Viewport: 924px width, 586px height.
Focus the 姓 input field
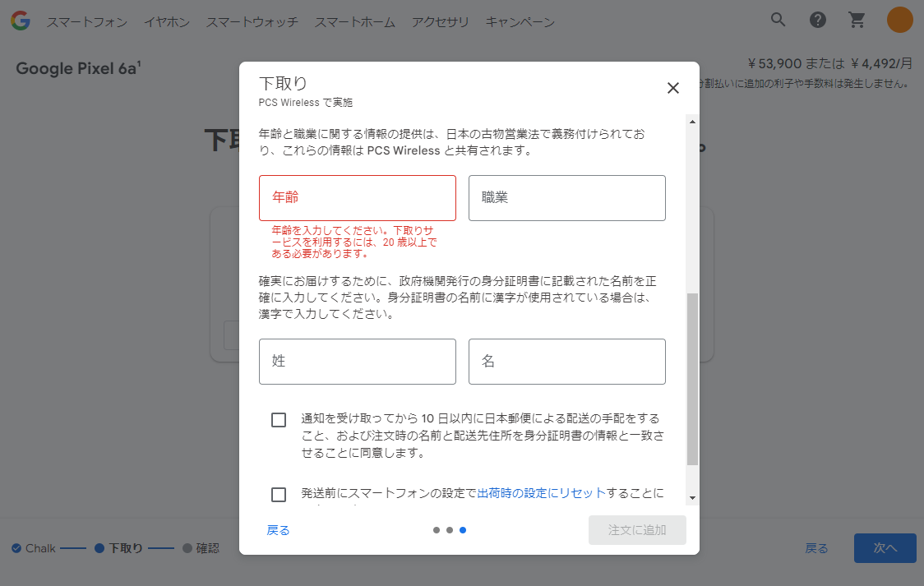tap(357, 362)
